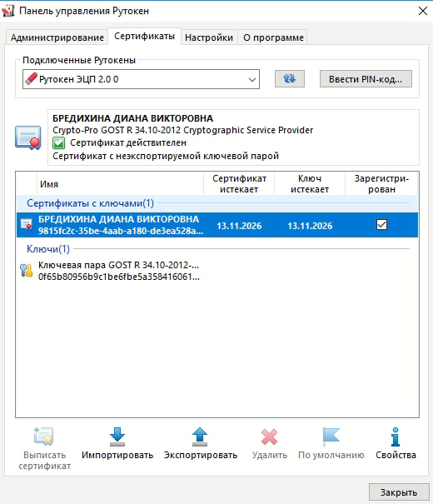Image resolution: width=433 pixels, height=504 pixels.
Task: Open the О программе tab
Action: click(273, 37)
